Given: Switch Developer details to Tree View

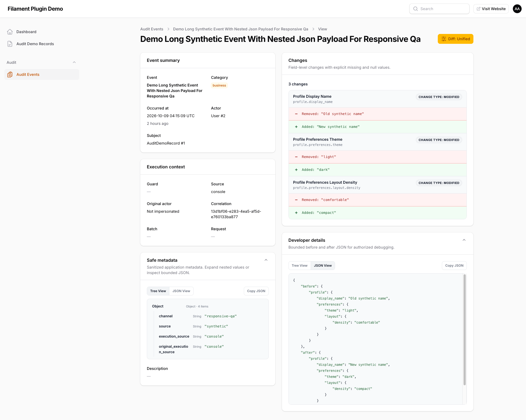Looking at the screenshot, I should click(x=299, y=266).
